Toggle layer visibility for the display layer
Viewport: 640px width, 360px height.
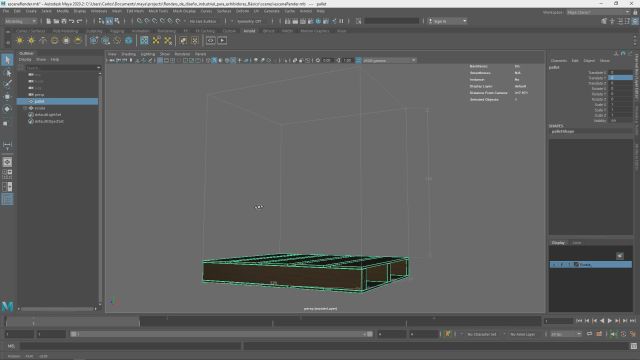554,264
